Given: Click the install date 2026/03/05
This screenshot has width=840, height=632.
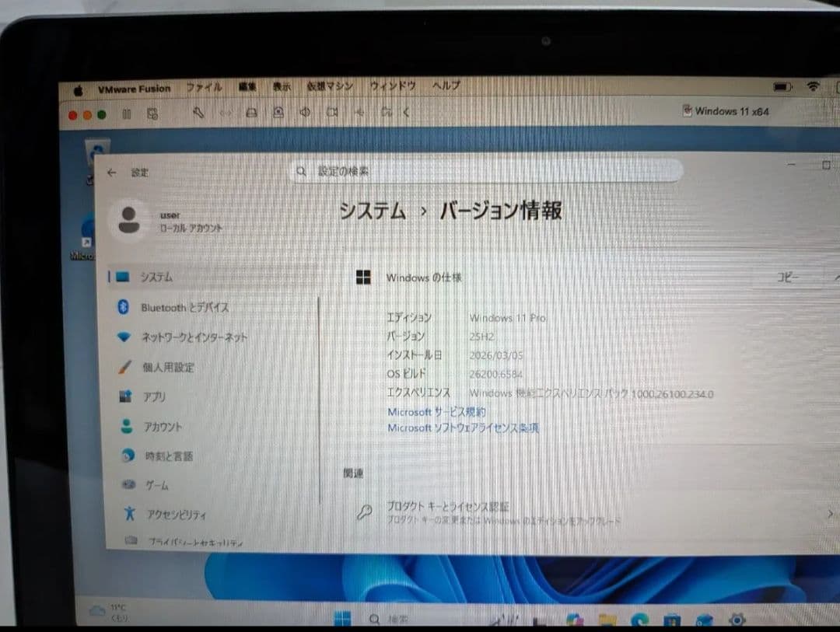Looking at the screenshot, I should tap(496, 355).
